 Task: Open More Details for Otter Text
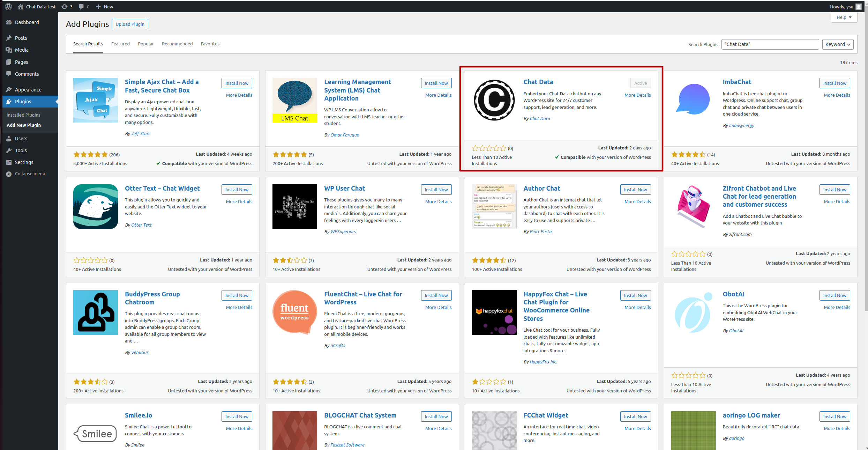pos(239,201)
